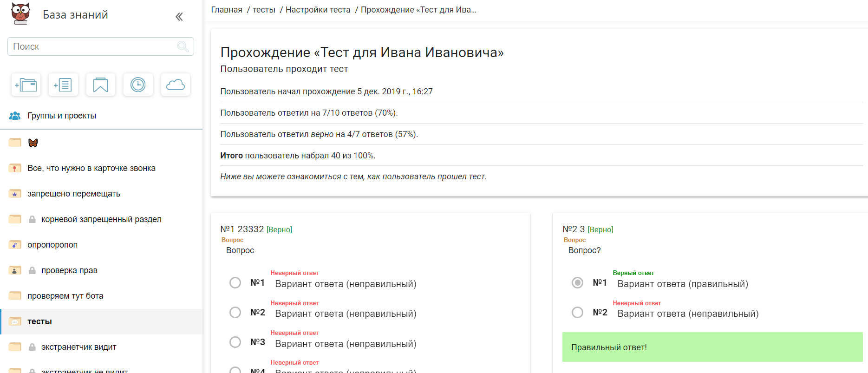Collapse the sidebar with double chevron
Screen dimensions: 868x373
click(179, 17)
